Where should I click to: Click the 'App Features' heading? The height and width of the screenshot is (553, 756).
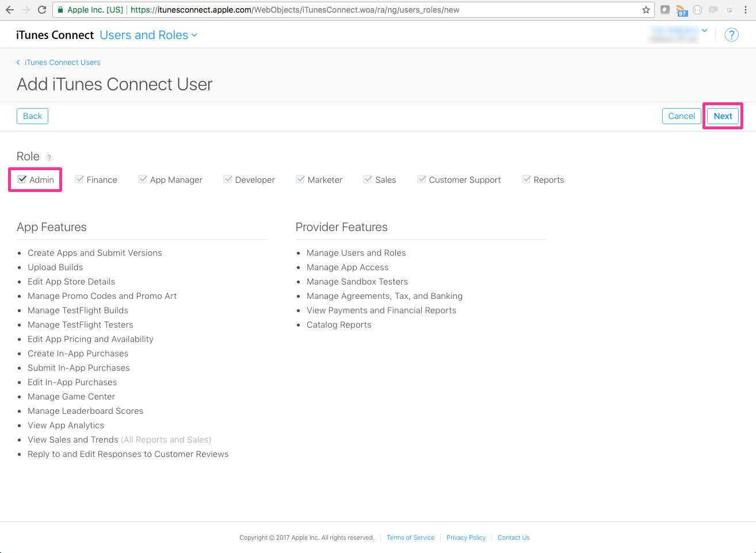52,227
